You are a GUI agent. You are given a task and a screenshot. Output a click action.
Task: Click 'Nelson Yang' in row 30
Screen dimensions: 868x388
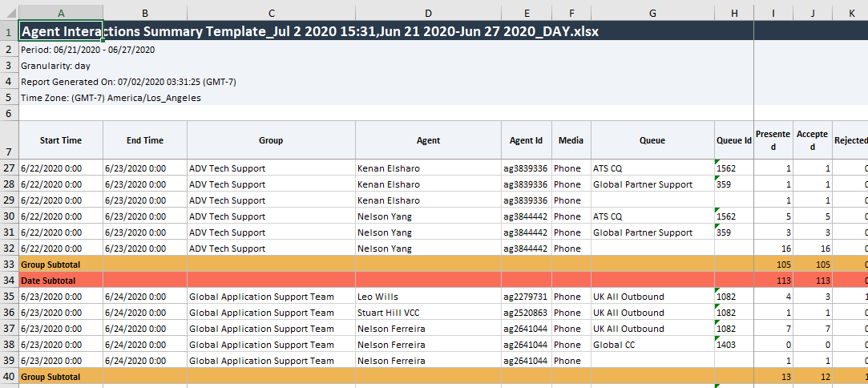tap(429, 216)
